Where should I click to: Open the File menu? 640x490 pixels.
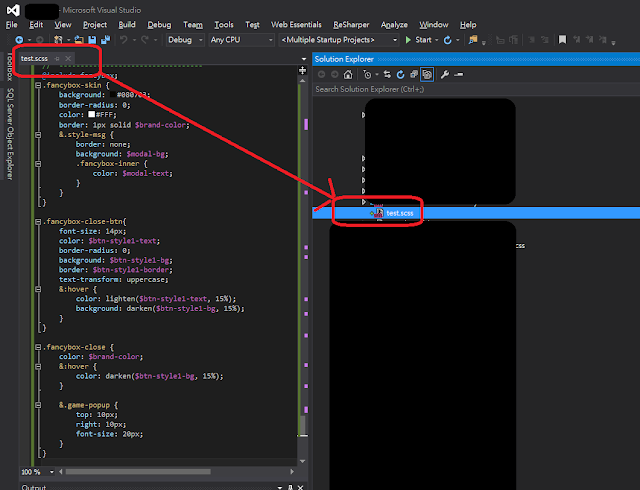coord(11,25)
